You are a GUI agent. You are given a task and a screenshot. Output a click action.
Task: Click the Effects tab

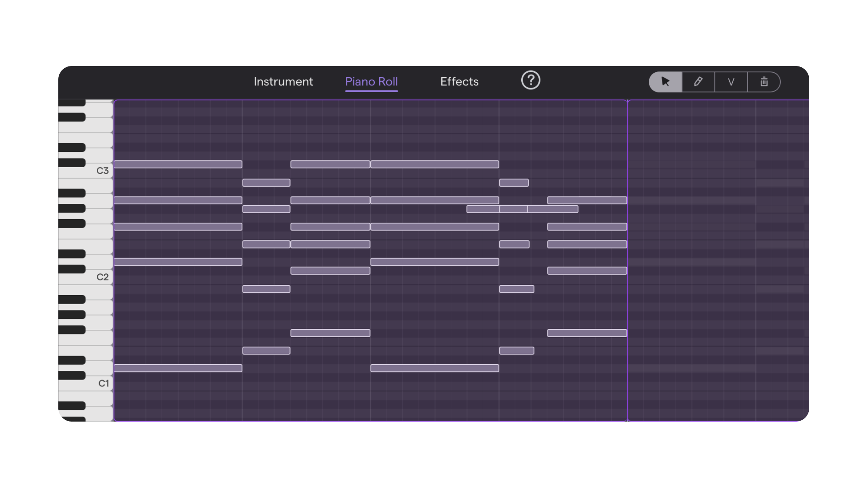click(x=460, y=82)
